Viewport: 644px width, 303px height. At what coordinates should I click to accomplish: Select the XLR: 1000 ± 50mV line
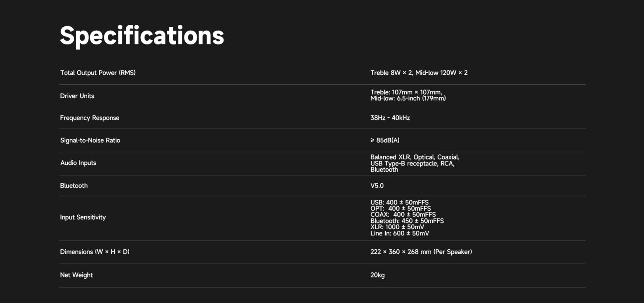tap(397, 227)
